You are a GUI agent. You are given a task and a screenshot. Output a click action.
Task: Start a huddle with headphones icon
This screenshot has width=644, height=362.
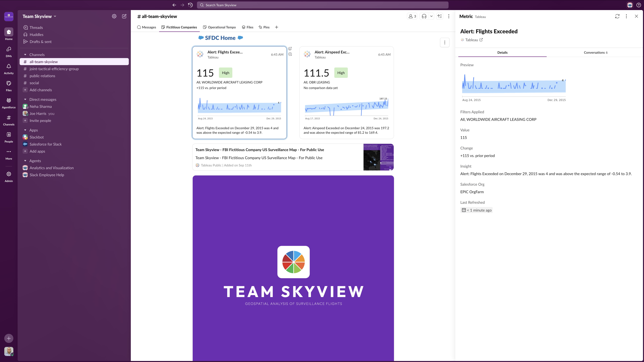(424, 16)
